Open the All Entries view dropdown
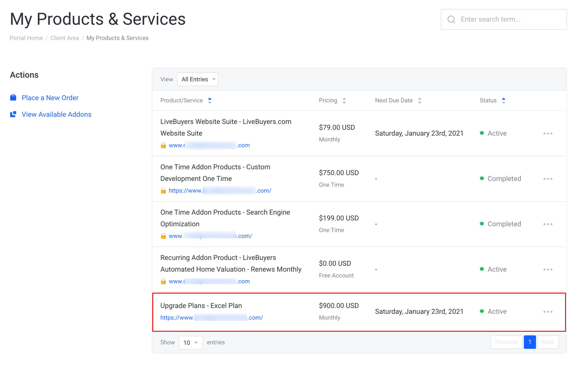 pos(198,79)
